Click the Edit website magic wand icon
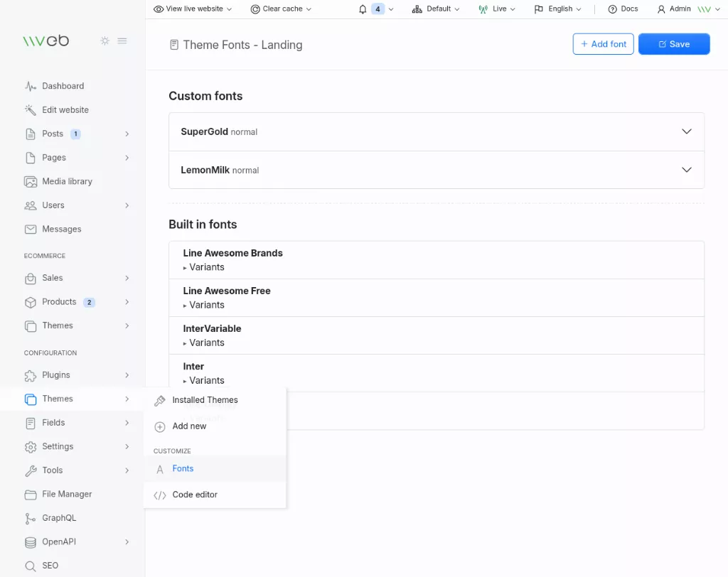 point(31,110)
